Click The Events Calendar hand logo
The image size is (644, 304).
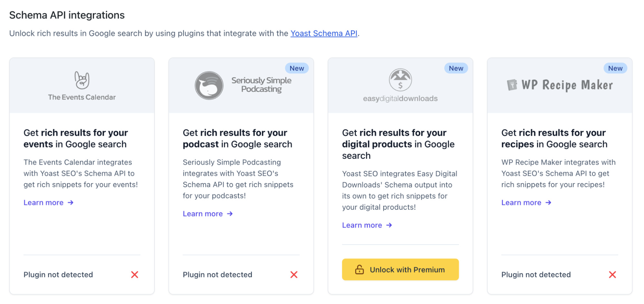click(82, 80)
